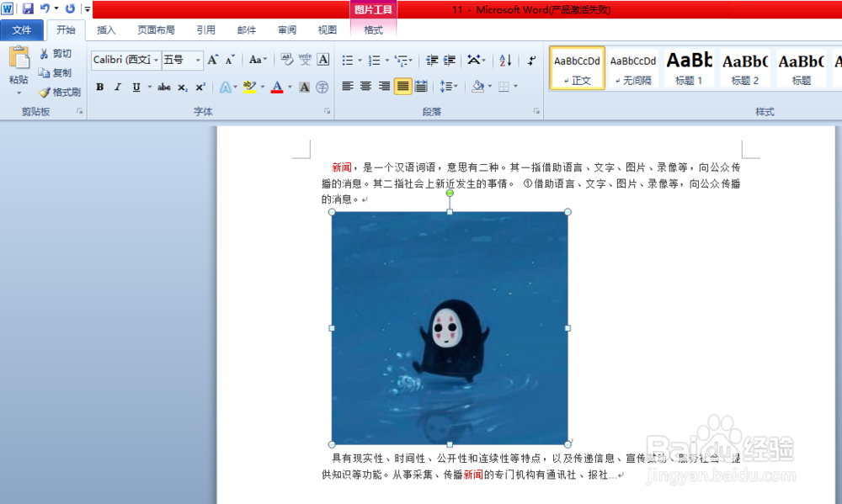Open the font name Calibri dropdown
Viewport: 842px width, 504px height.
pos(157,60)
